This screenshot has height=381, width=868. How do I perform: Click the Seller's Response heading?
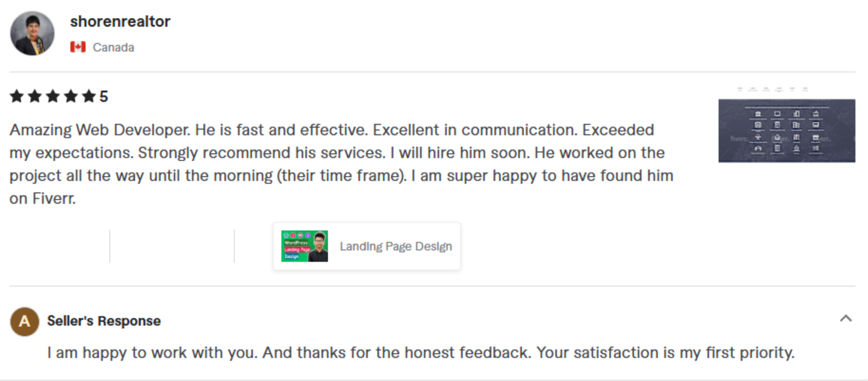click(104, 321)
